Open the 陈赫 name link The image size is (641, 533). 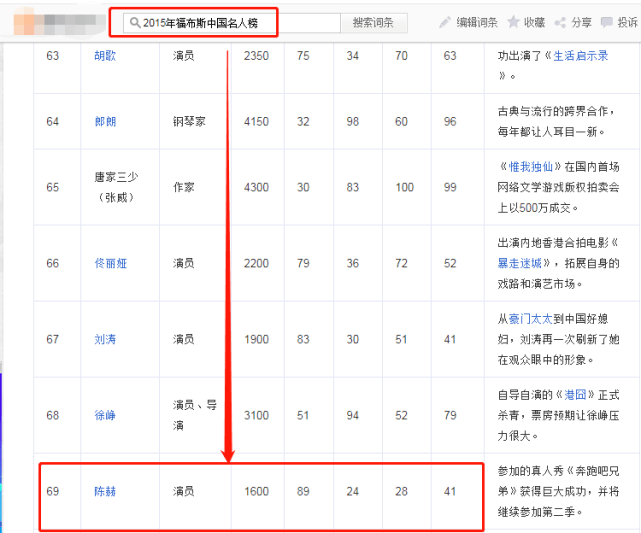click(x=104, y=492)
